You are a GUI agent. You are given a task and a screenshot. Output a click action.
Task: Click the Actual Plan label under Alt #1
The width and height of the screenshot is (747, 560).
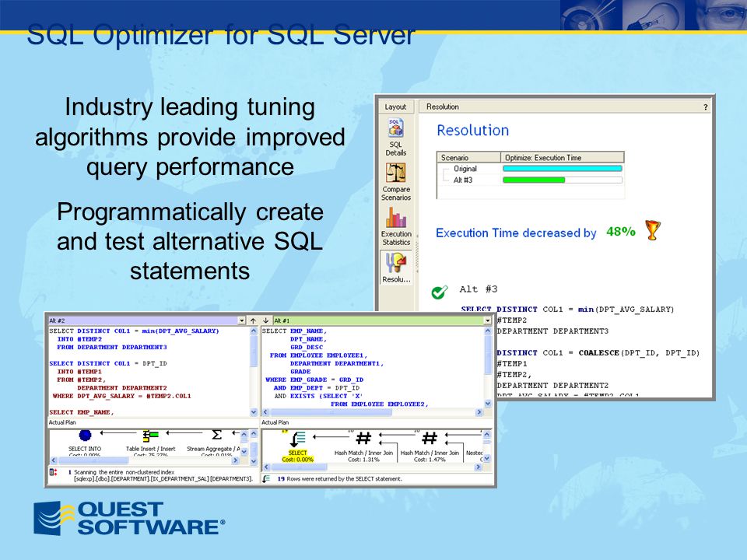[275, 422]
